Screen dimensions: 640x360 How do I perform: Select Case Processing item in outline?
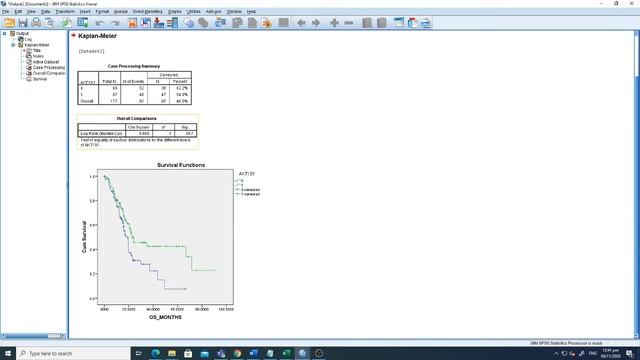pyautogui.click(x=49, y=68)
